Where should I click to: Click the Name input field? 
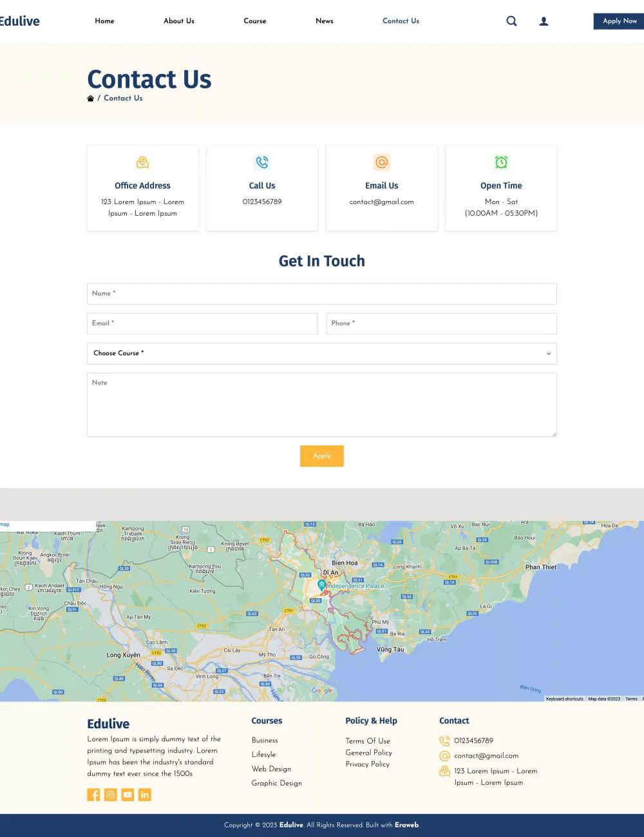(321, 294)
